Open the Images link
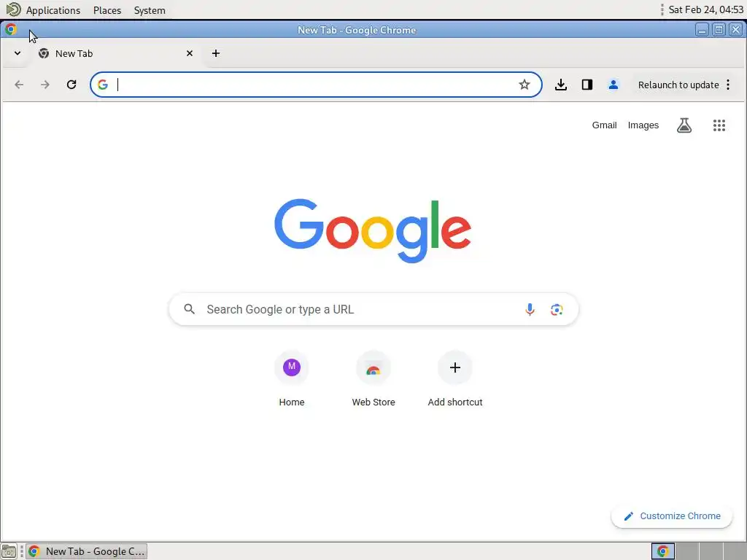The image size is (747, 560). (x=643, y=125)
